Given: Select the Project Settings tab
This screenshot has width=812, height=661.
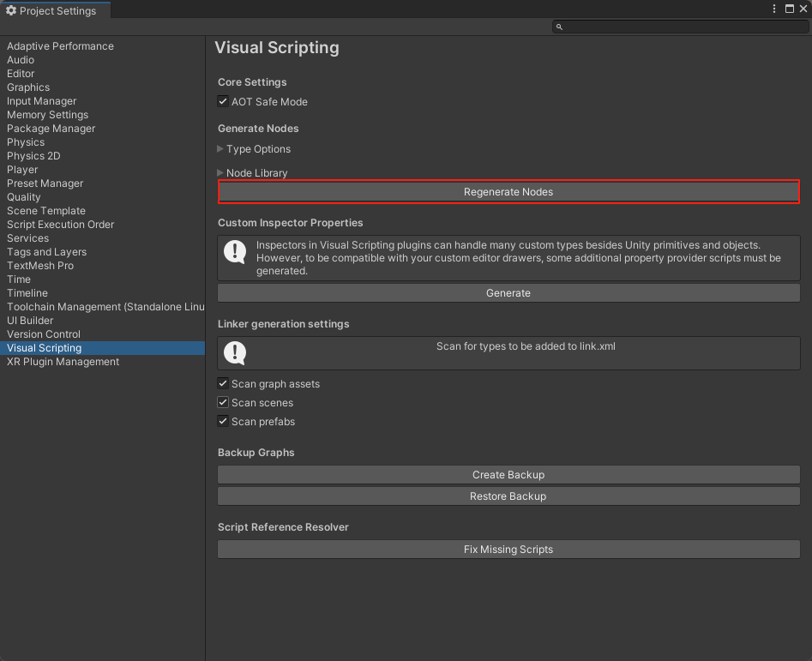Looking at the screenshot, I should point(56,10).
